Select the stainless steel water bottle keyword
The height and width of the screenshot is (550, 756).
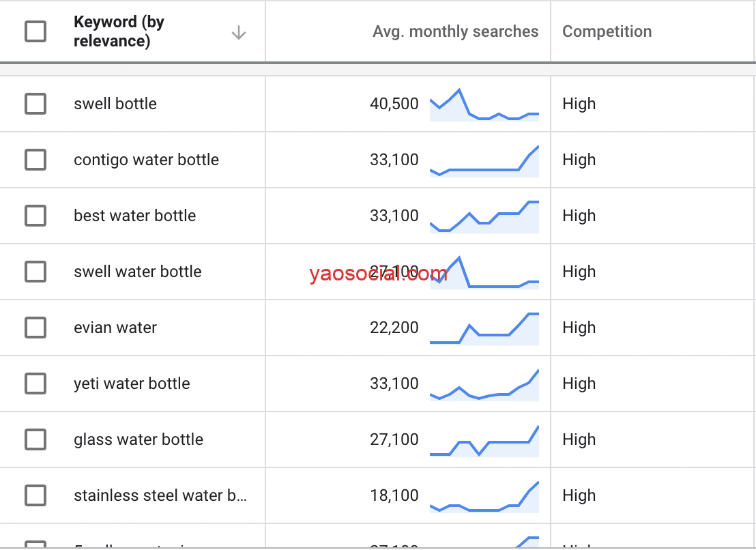pyautogui.click(x=160, y=495)
